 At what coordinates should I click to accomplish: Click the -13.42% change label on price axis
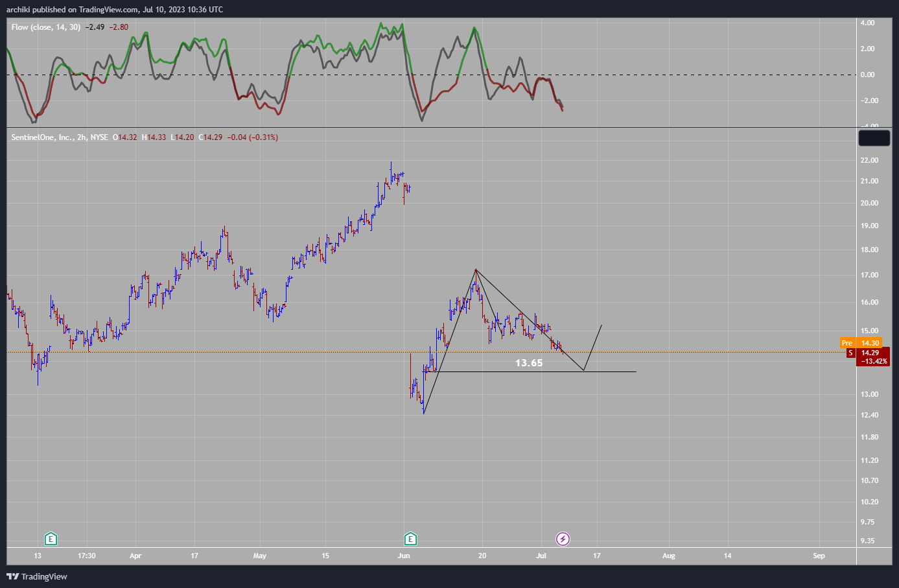click(x=874, y=361)
